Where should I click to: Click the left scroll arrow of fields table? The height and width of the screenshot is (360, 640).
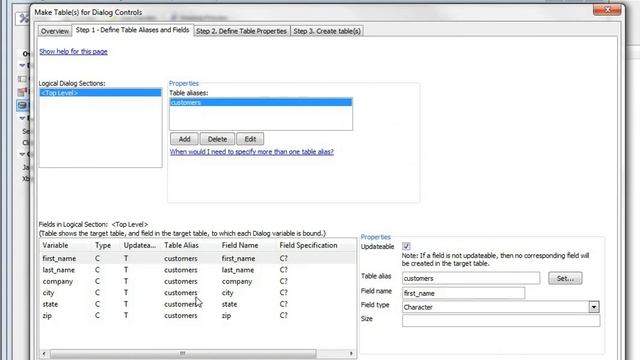pos(44,353)
